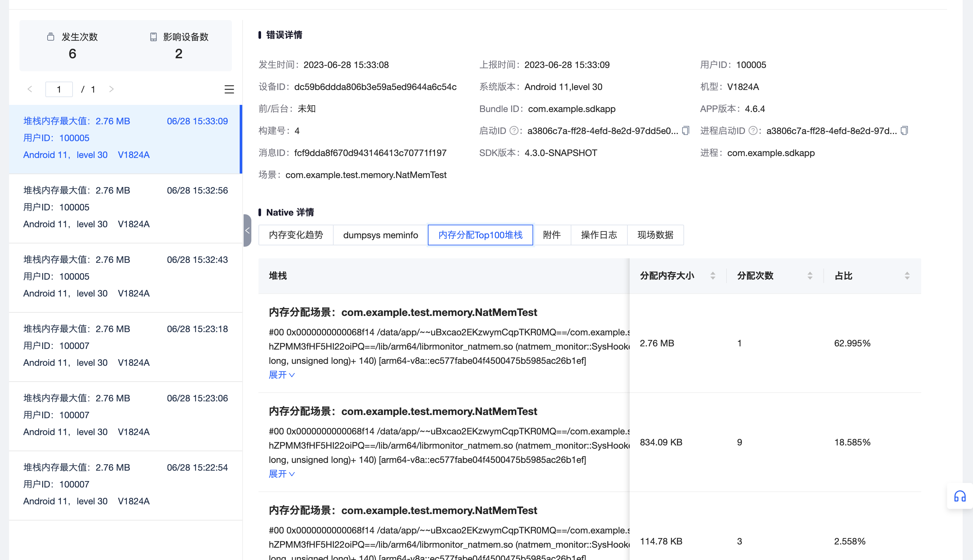The height and width of the screenshot is (560, 973).
Task: Click the 影响设备数 count 2
Action: (178, 54)
